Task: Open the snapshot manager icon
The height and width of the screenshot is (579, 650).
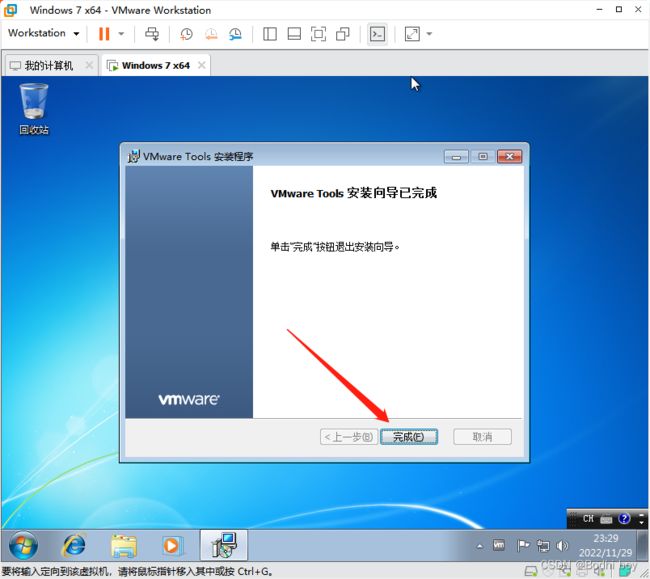Action: pos(235,34)
